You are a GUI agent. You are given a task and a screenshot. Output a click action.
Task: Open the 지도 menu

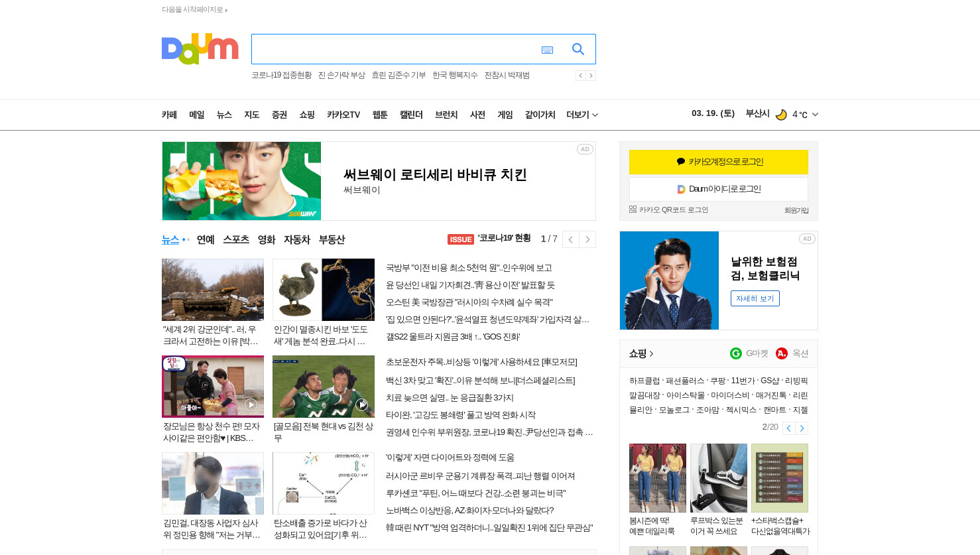point(252,115)
